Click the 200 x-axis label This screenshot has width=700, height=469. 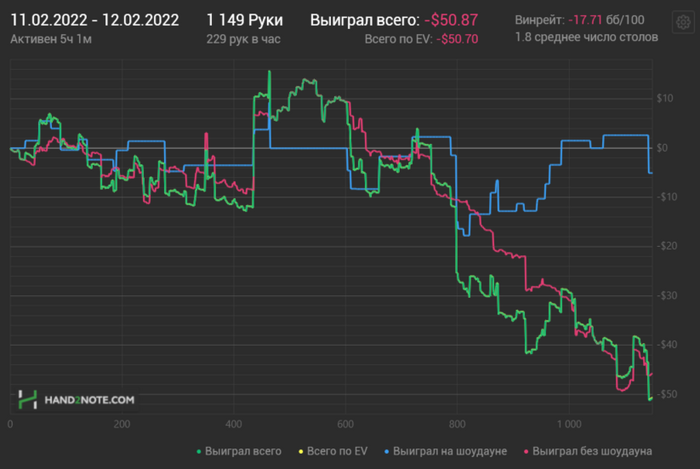tap(122, 424)
